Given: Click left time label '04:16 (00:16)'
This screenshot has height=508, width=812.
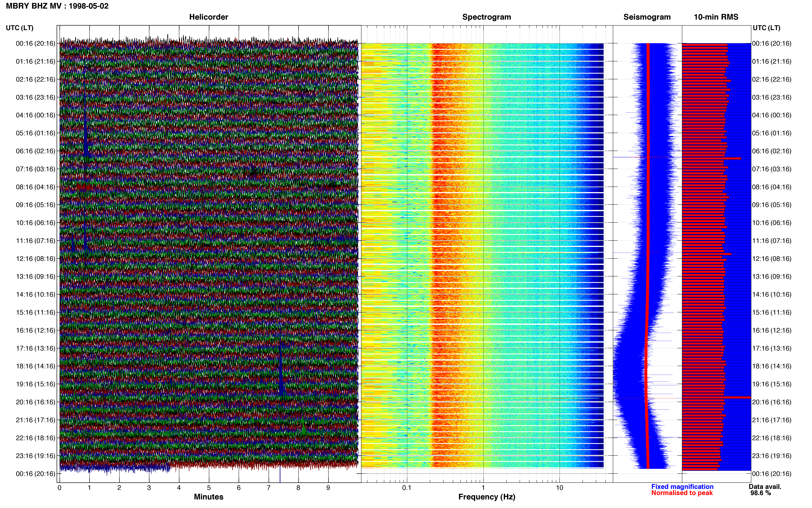Looking at the screenshot, I should click(x=36, y=115).
